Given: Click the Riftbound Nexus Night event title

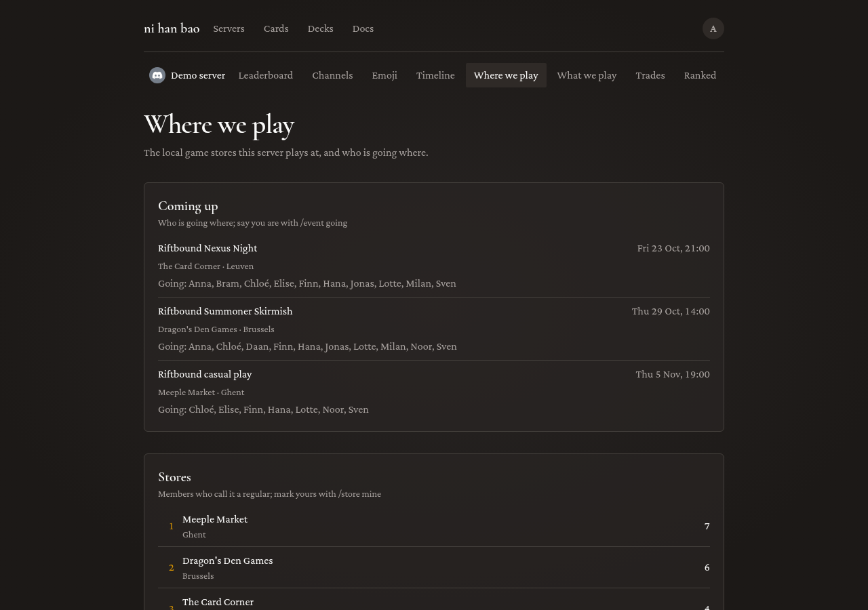Looking at the screenshot, I should (208, 248).
